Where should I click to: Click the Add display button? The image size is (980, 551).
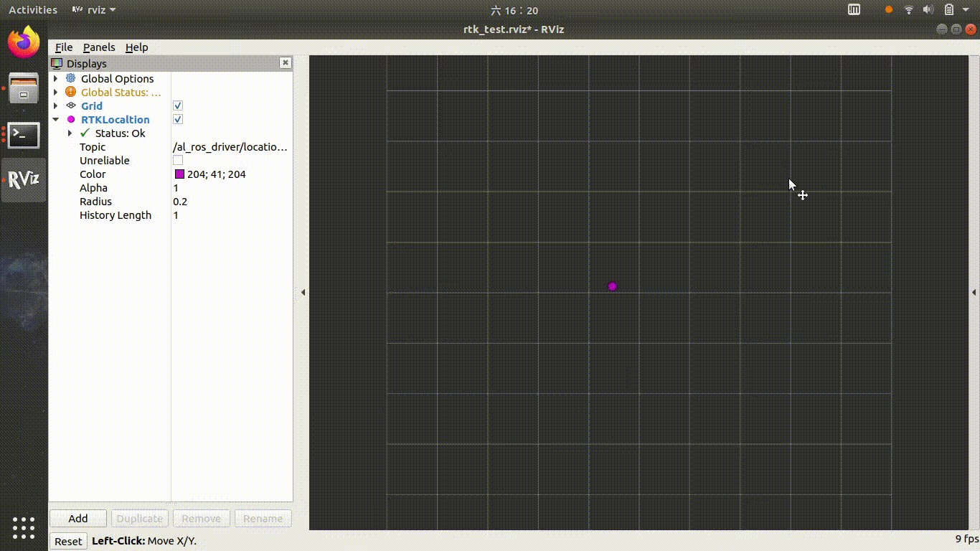[x=78, y=519]
